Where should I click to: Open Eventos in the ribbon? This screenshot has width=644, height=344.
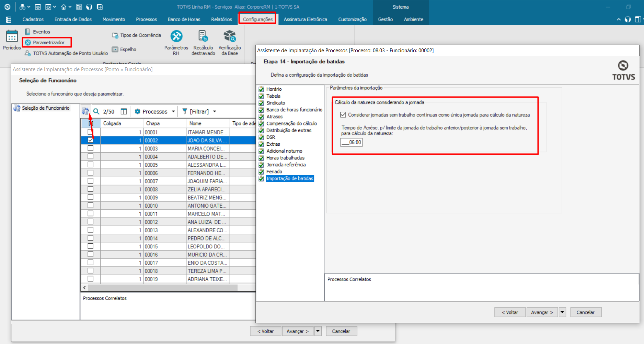[x=37, y=32]
